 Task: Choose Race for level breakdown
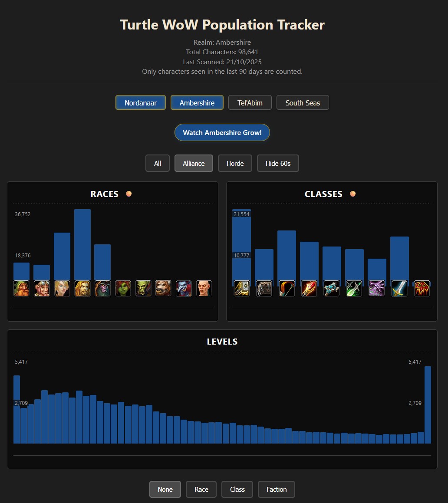click(201, 489)
